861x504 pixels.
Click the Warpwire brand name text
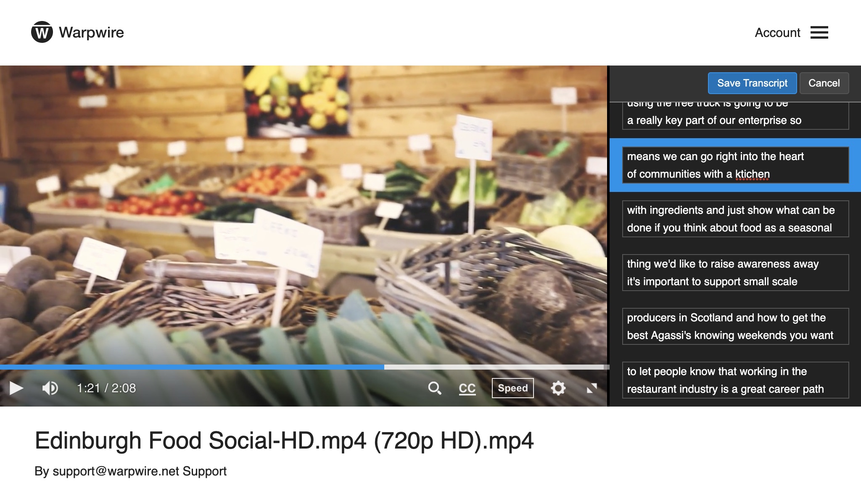(91, 32)
